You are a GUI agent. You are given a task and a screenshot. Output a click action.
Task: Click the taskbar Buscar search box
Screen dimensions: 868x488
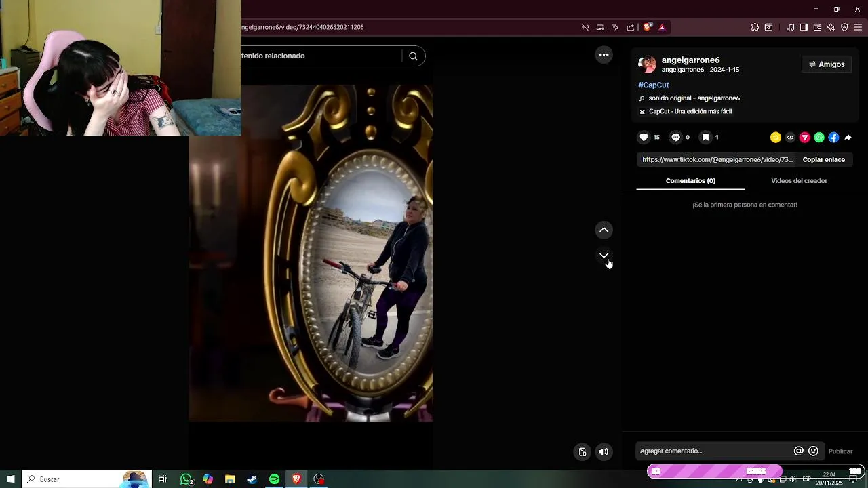(x=86, y=479)
